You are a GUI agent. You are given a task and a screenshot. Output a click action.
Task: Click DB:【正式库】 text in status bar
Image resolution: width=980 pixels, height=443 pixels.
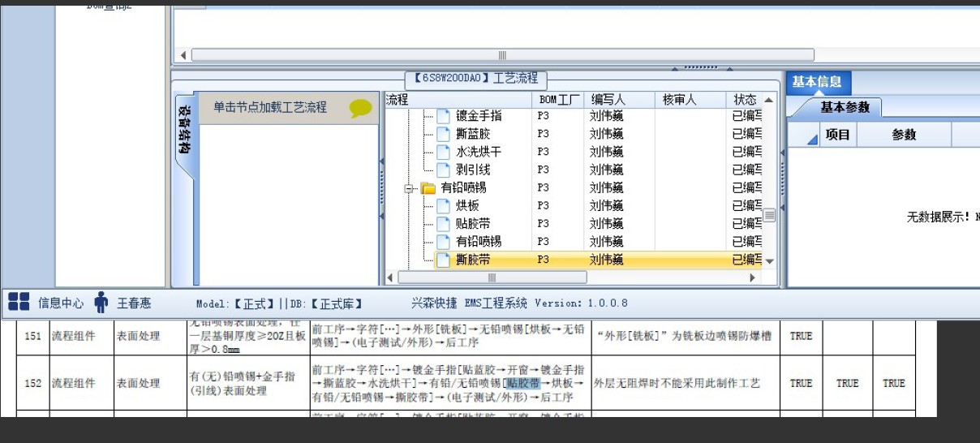(x=326, y=304)
